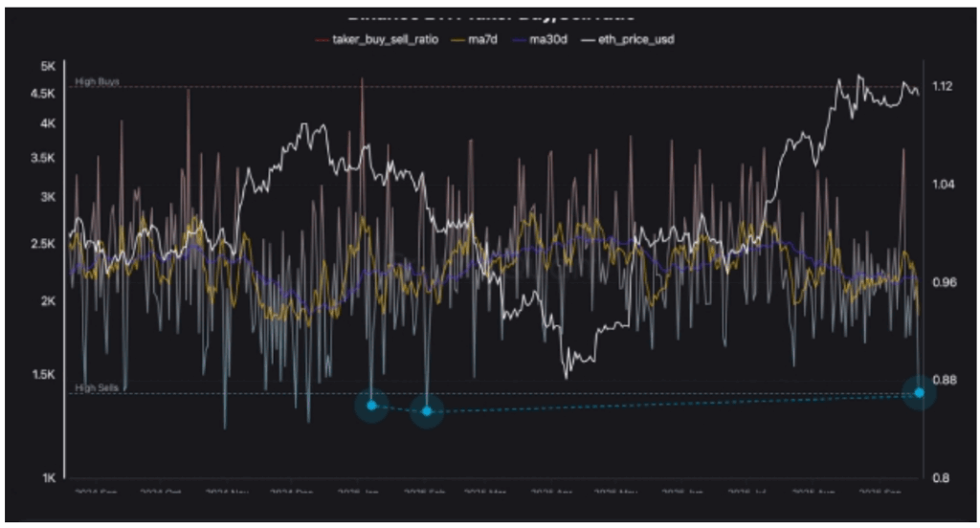Select the 4.5K left axis tick

tap(43, 94)
